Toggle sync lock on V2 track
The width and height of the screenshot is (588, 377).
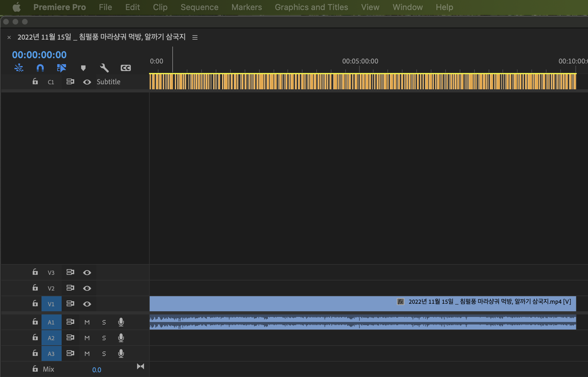click(70, 288)
